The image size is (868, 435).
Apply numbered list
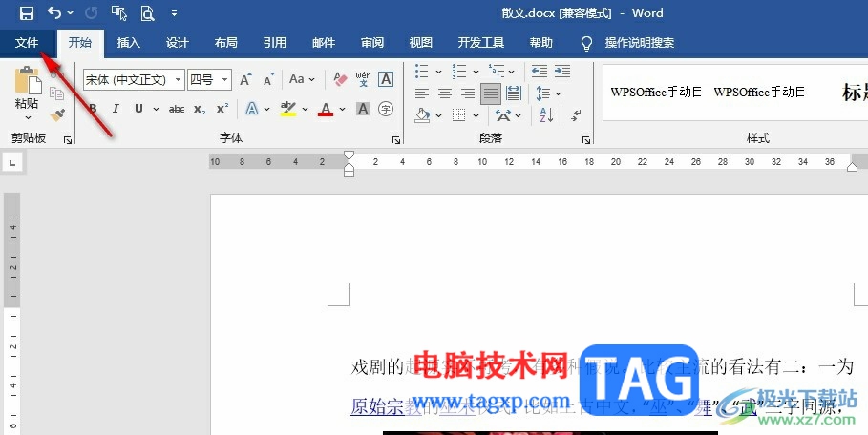(x=459, y=71)
